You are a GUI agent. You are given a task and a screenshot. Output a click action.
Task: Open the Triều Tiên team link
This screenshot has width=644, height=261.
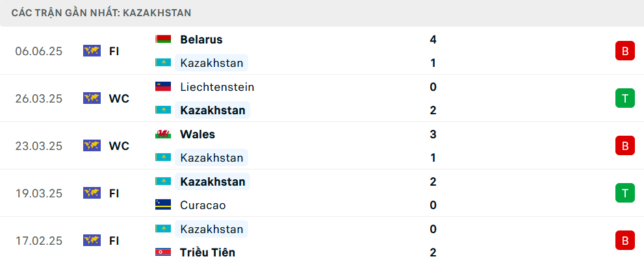(x=207, y=253)
